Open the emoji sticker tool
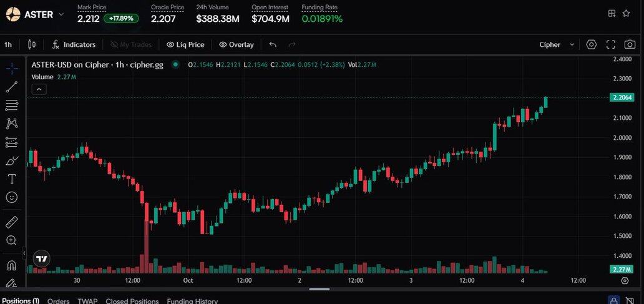Screen dimensions: 644x304 (11, 197)
